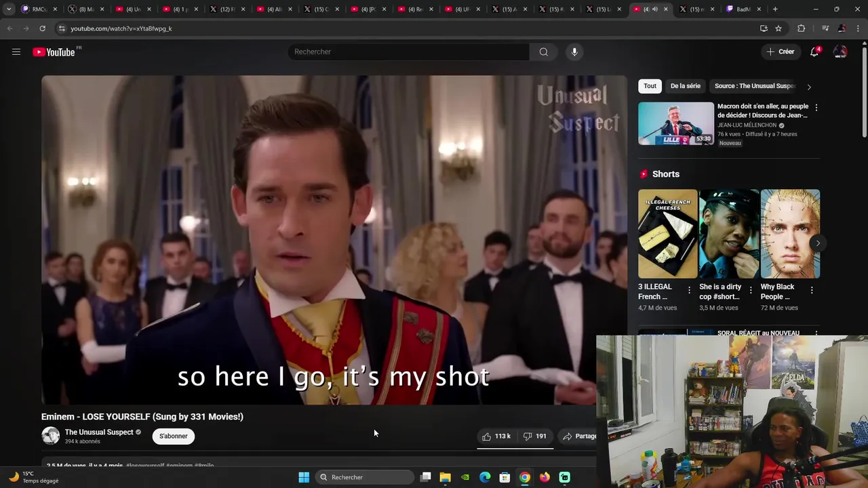
Task: Switch to the BadM Twitch tab
Action: click(744, 9)
